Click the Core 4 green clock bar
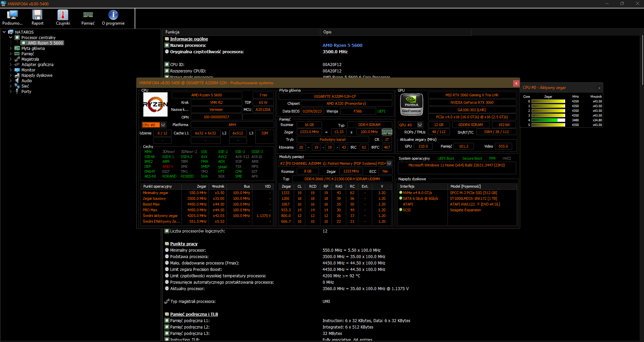The height and width of the screenshot is (342, 644). click(x=548, y=120)
